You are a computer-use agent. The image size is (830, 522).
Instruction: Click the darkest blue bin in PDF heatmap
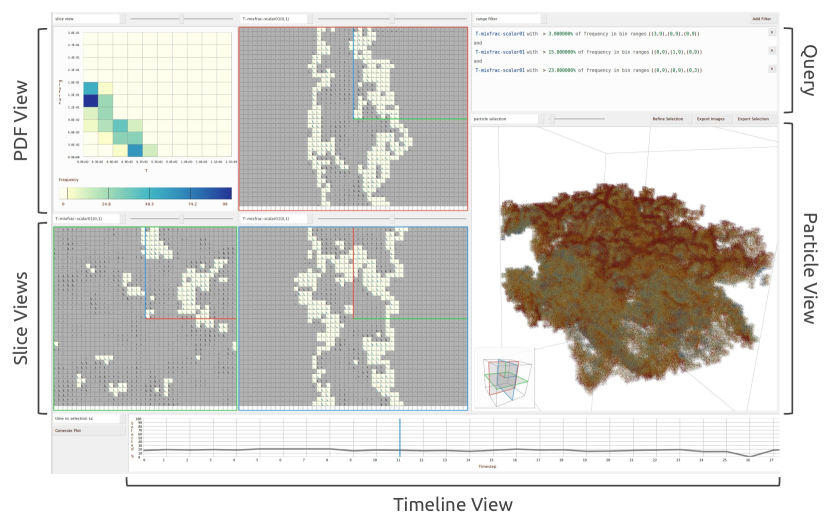(90, 100)
